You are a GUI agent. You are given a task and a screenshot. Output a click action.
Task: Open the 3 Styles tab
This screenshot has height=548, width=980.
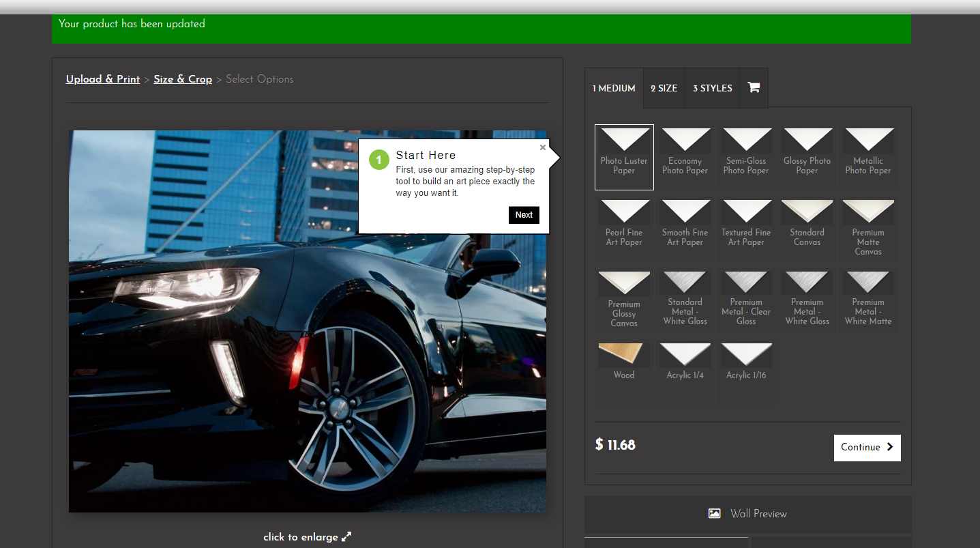point(712,88)
